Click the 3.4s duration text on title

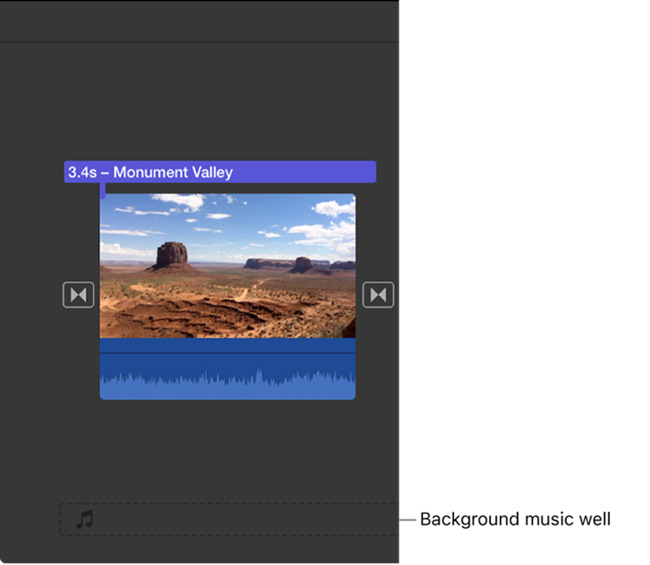[82, 172]
